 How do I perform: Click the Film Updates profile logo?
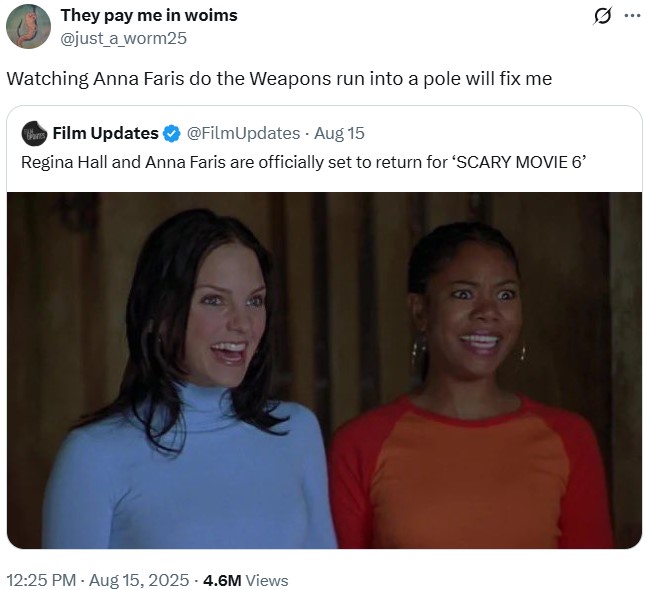[35, 133]
